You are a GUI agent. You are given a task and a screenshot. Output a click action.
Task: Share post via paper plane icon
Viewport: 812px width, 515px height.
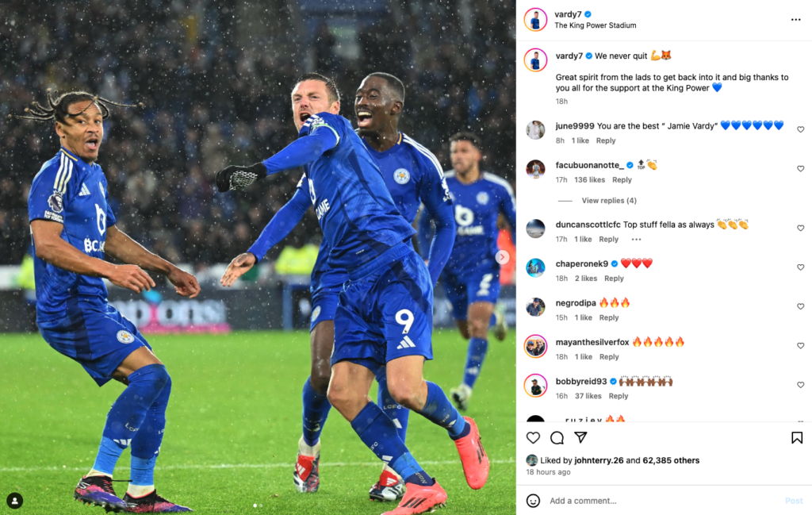pyautogui.click(x=580, y=437)
